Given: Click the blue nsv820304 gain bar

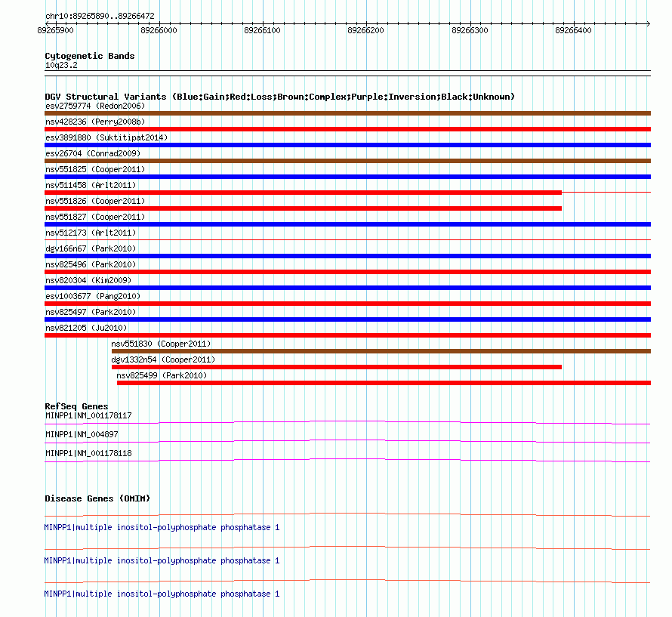Looking at the screenshot, I should coord(347,288).
